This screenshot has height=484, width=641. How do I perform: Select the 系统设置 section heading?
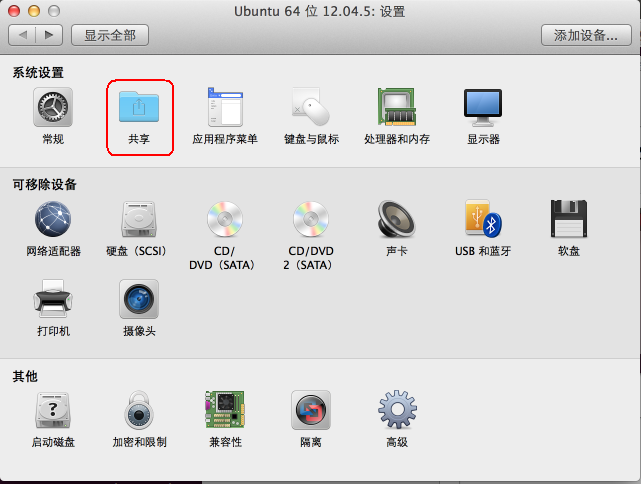click(38, 73)
